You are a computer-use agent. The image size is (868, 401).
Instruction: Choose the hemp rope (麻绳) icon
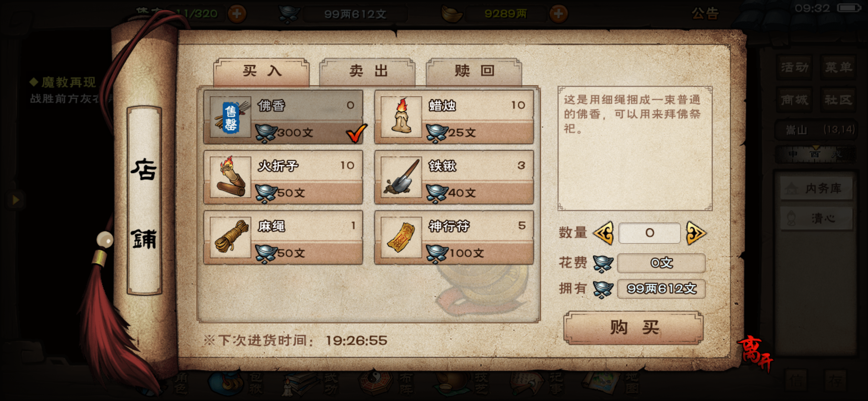tap(230, 237)
